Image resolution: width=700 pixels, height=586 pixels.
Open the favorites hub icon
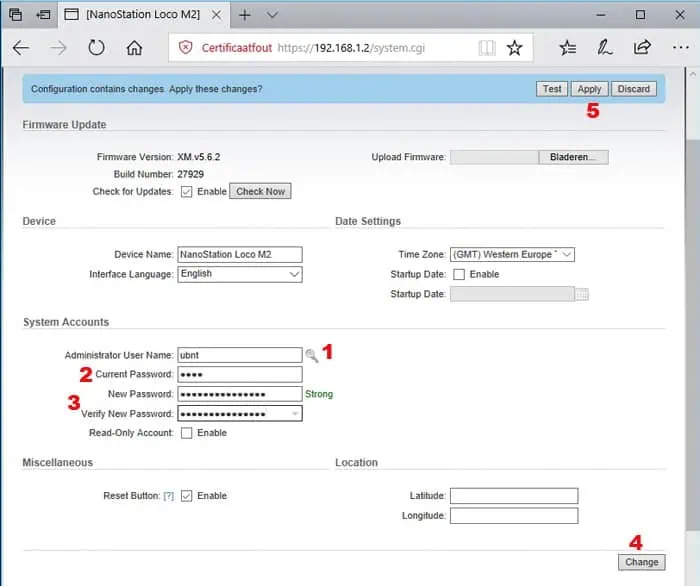pyautogui.click(x=567, y=48)
